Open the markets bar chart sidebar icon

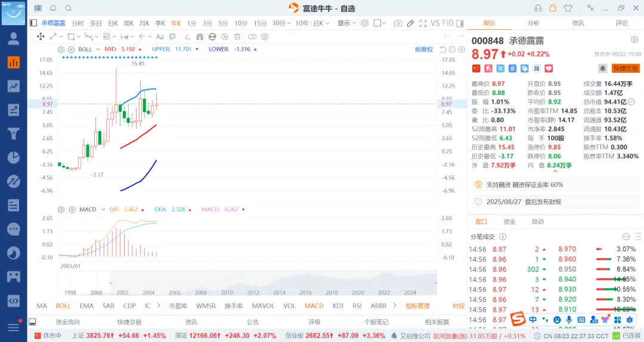point(14,63)
